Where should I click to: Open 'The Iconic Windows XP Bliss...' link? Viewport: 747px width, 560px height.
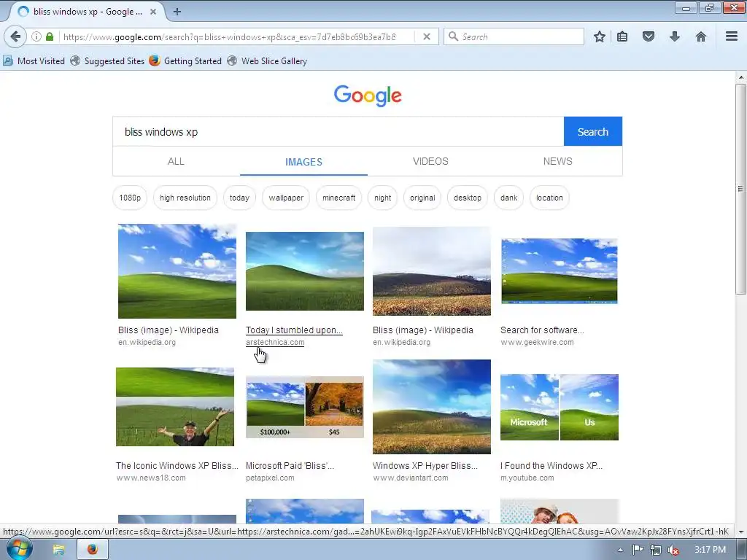click(177, 466)
